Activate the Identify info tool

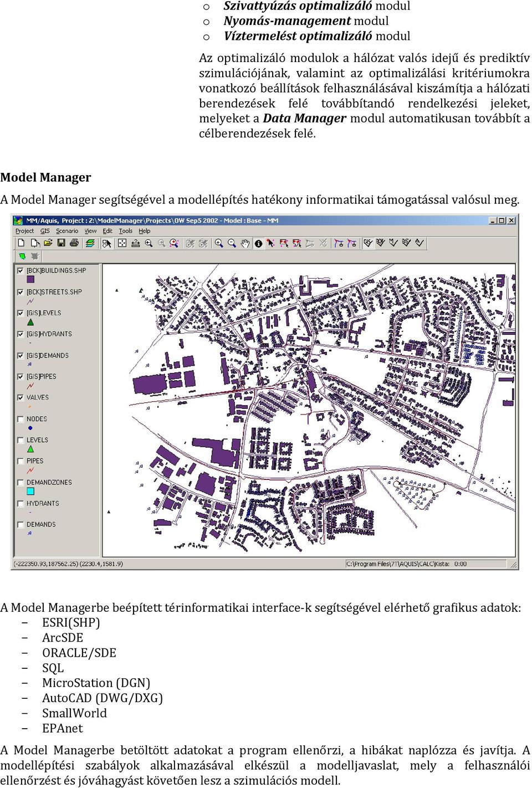(x=258, y=243)
